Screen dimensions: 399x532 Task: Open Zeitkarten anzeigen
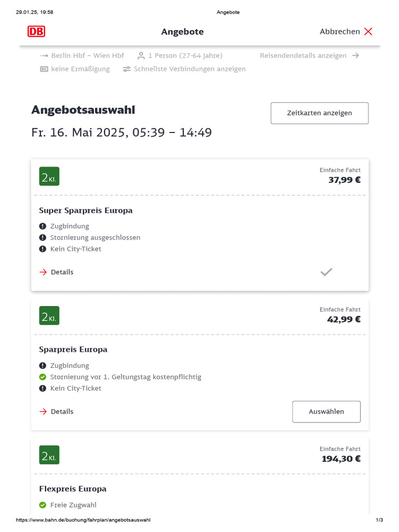click(320, 113)
